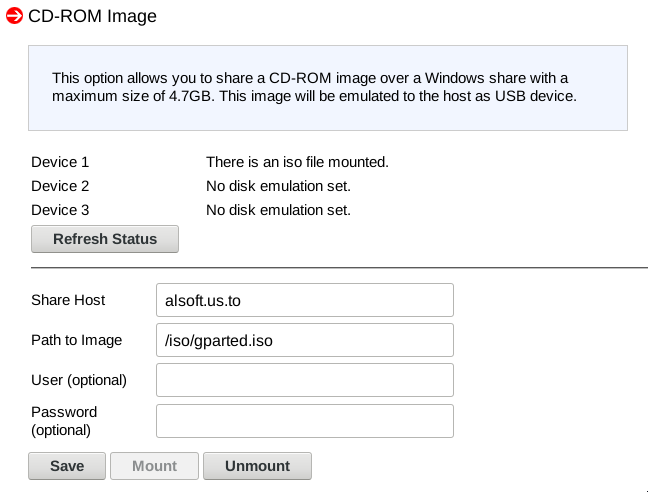Click the red arrow icon beside CD-ROM Image
Screen dimensions: 648x492
coord(14,17)
